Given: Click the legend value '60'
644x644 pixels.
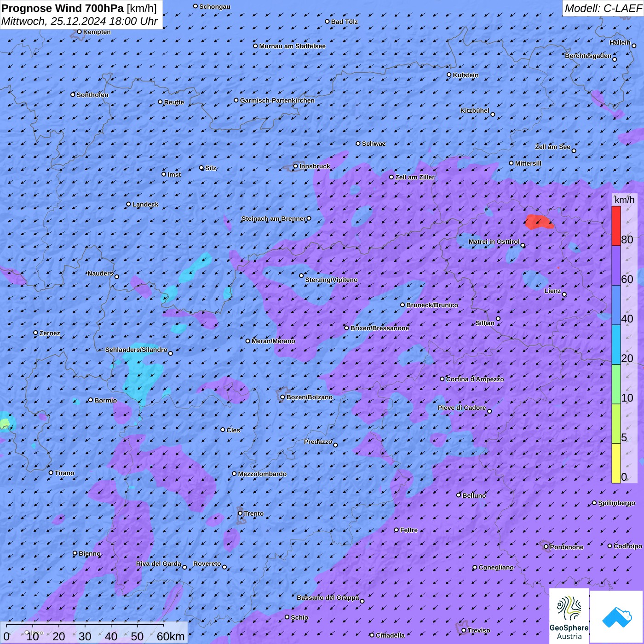Looking at the screenshot, I should pos(627,279).
